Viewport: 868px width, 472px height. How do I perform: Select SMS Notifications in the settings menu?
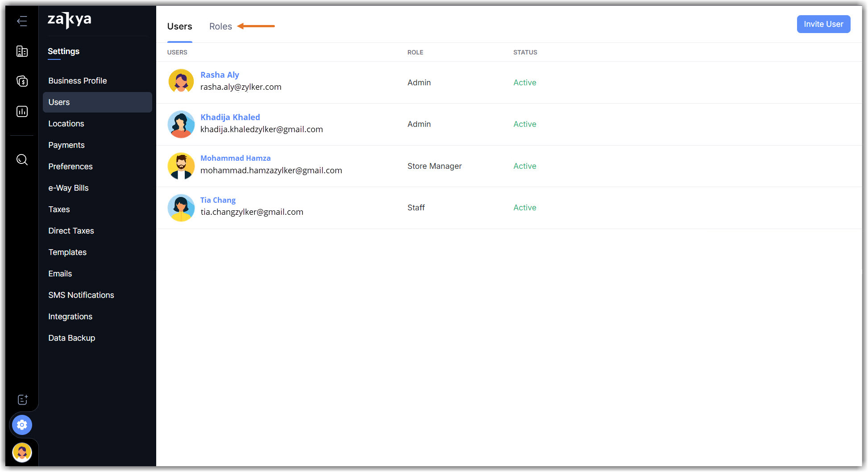click(81, 295)
